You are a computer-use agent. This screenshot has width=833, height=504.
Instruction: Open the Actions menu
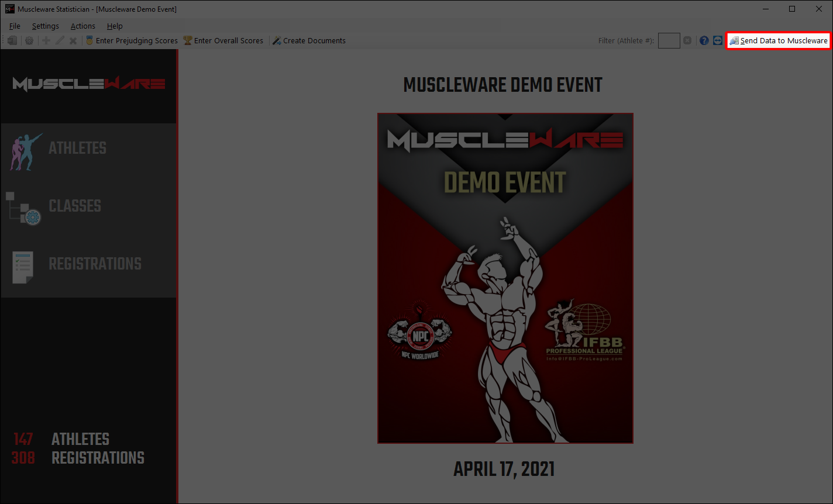pos(82,26)
